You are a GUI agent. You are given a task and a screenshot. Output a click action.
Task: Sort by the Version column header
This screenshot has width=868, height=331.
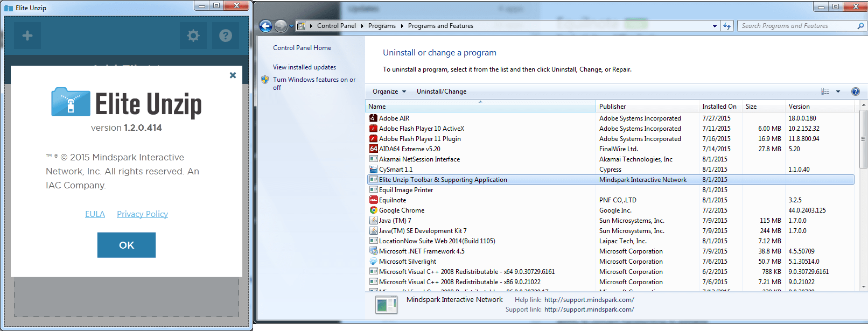(x=820, y=107)
